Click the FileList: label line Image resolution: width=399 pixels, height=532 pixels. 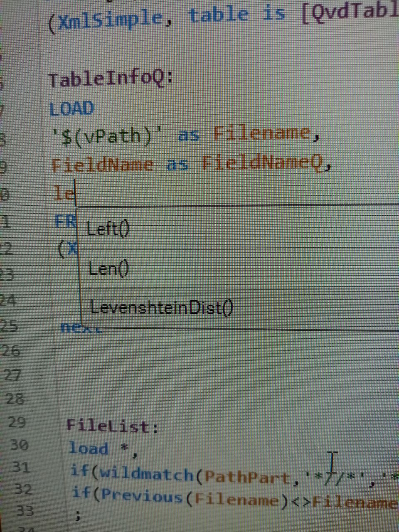pos(113,426)
